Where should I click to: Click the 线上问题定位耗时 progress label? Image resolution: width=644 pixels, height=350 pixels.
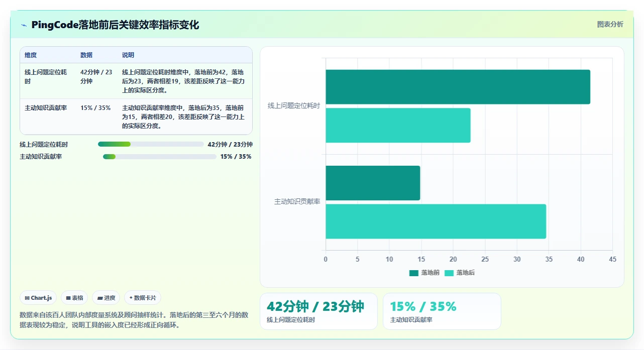44,145
